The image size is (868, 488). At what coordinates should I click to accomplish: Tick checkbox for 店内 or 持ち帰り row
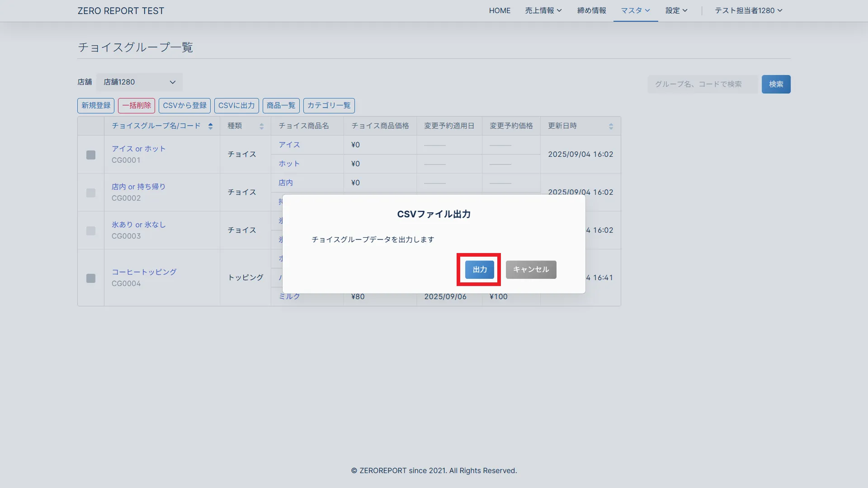pyautogui.click(x=91, y=193)
